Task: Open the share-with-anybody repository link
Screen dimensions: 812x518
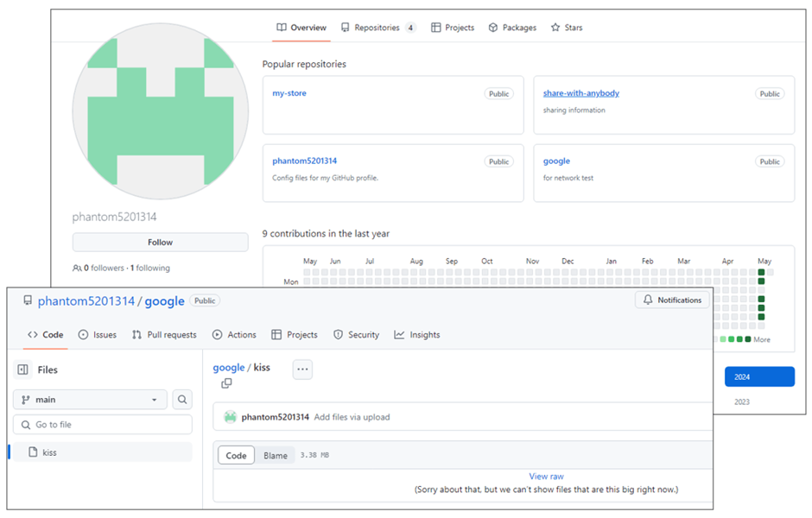Action: click(581, 93)
